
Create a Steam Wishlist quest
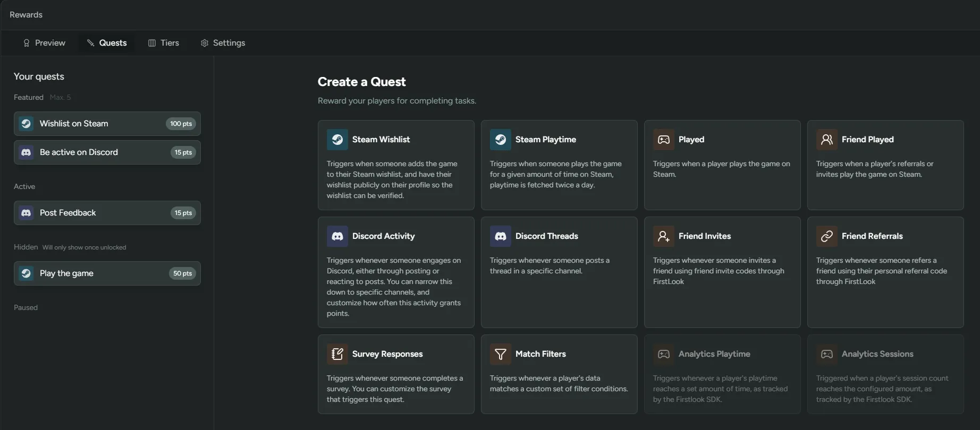tap(396, 165)
